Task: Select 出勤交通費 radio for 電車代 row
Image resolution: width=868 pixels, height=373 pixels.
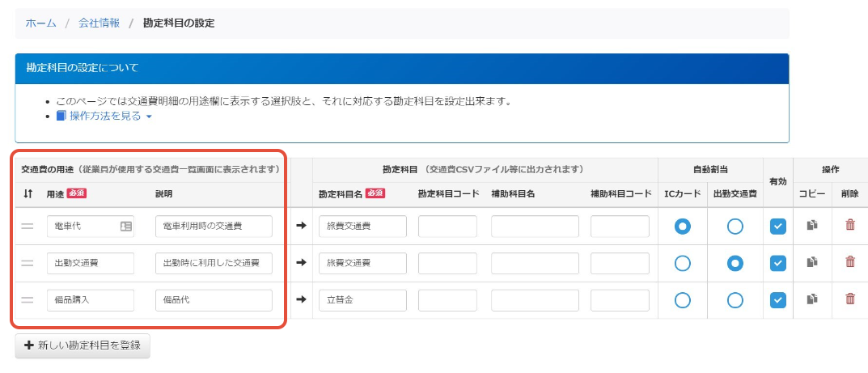Action: coord(735,226)
